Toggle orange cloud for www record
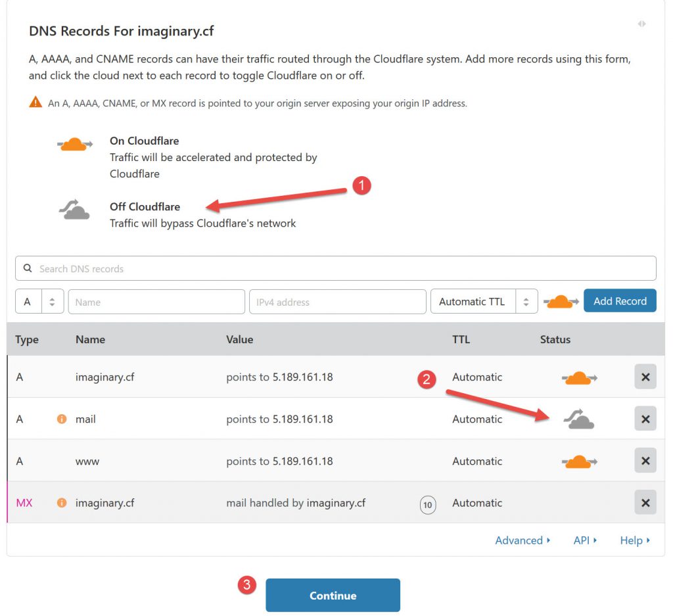Viewport: 673px width, 616px height. click(x=579, y=462)
